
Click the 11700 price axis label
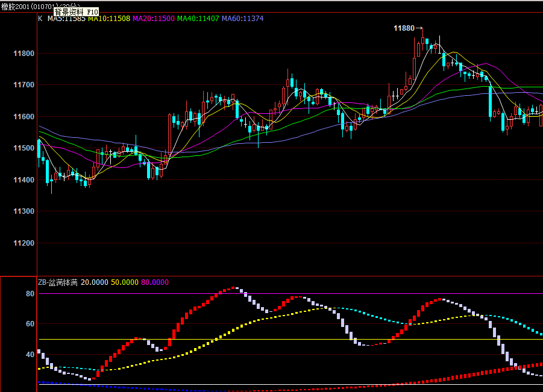tap(24, 85)
